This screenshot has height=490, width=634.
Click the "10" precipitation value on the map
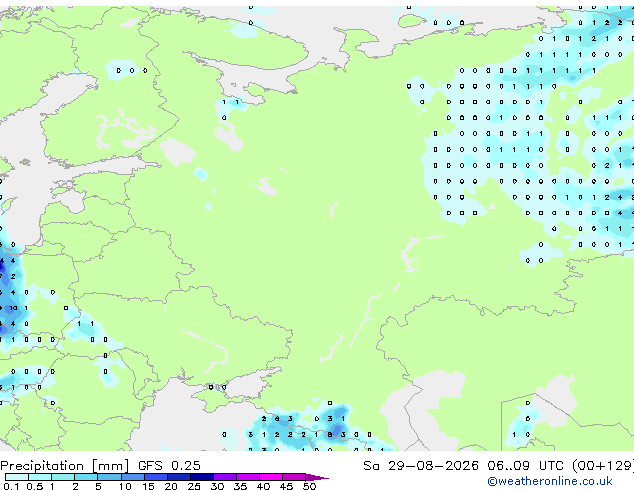click(13, 308)
